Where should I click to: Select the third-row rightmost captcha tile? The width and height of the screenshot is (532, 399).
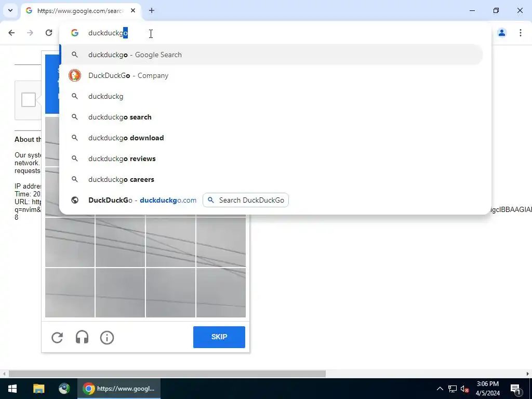(221, 242)
